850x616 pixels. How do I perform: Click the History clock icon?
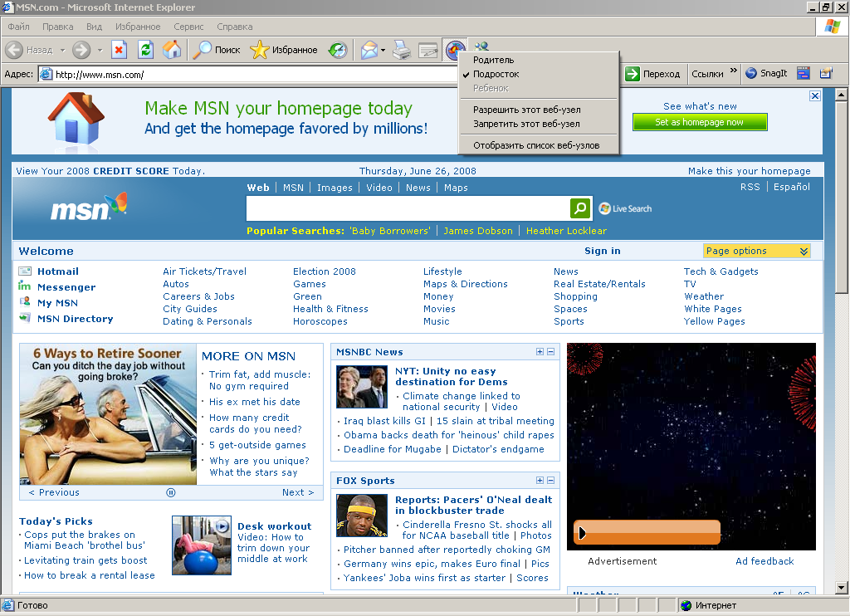(x=338, y=51)
